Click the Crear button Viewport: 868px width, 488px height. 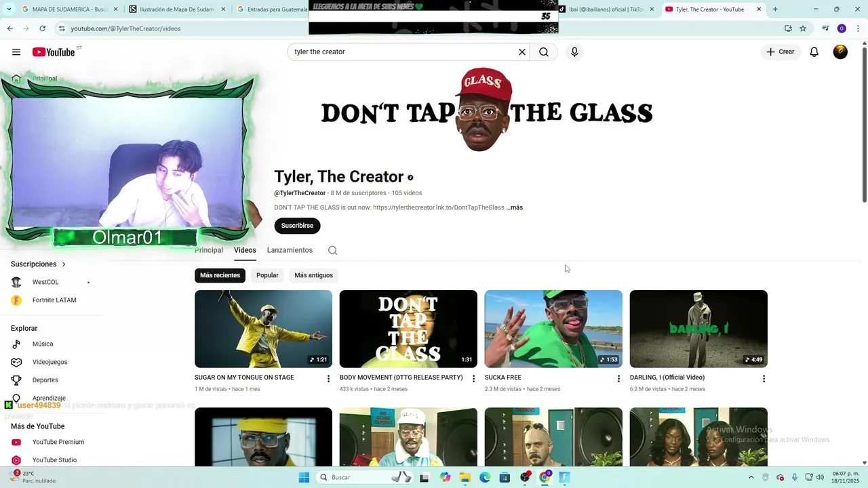(781, 52)
